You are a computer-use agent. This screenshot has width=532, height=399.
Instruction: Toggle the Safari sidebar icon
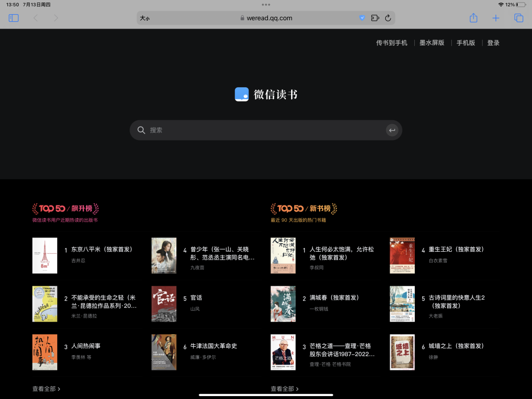click(14, 18)
